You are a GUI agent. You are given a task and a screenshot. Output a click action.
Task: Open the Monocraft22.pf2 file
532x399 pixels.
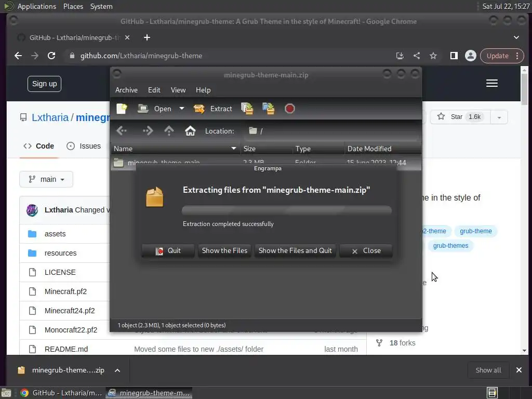[x=71, y=330]
